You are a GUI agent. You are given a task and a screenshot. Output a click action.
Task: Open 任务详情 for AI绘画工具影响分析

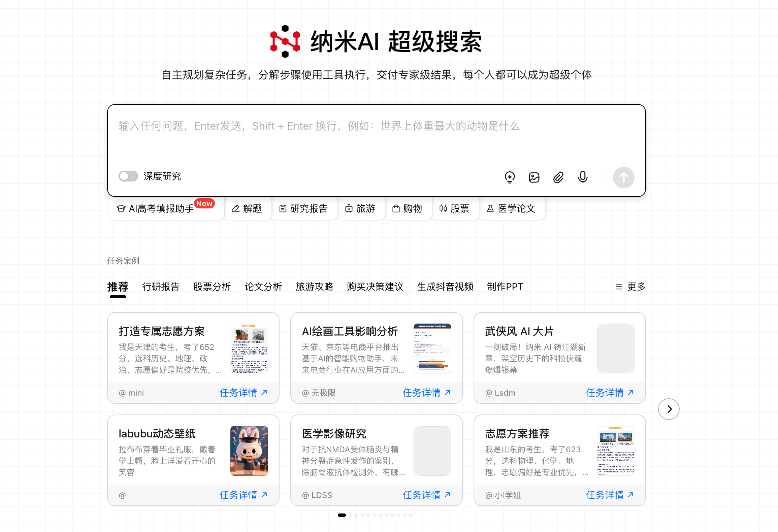point(427,393)
